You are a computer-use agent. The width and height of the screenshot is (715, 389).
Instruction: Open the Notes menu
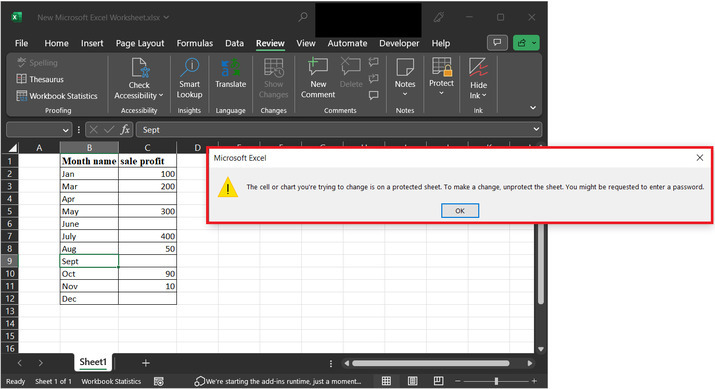tap(405, 78)
